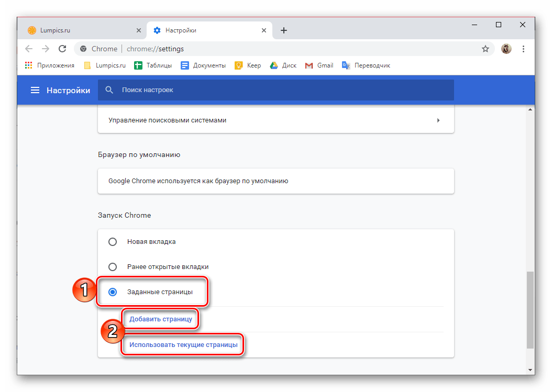The height and width of the screenshot is (392, 552).
Task: Open the Keep bookmark
Action: point(248,65)
